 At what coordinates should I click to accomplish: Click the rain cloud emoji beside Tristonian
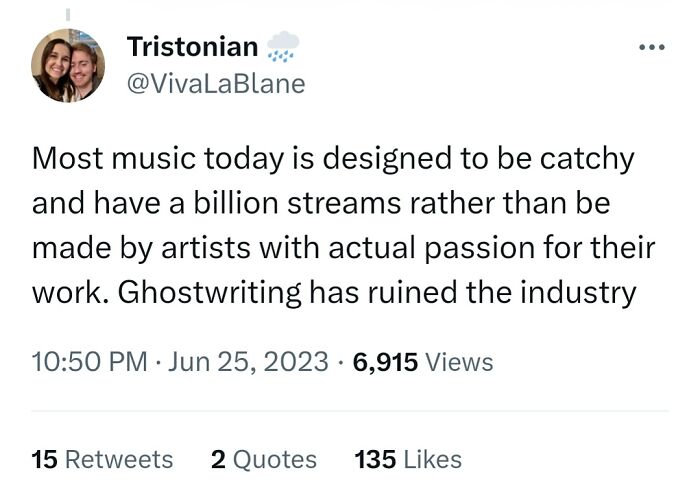(x=284, y=45)
